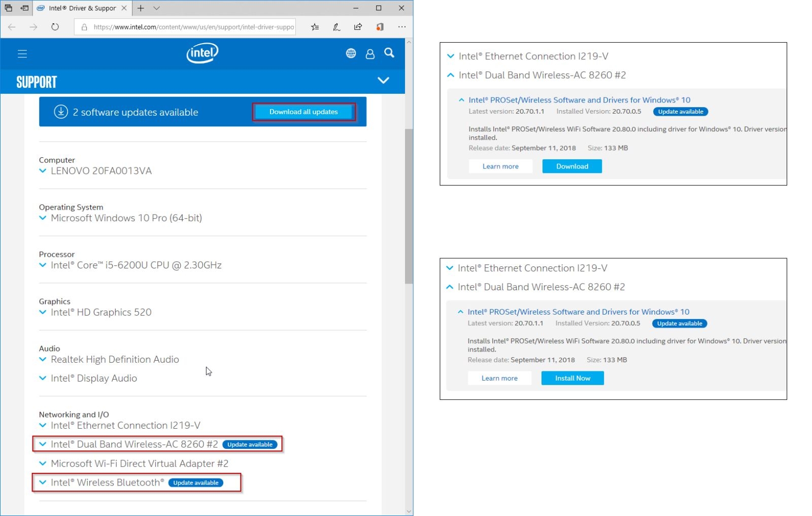812x516 pixels.
Task: Click the download arrow icon in the updates banner
Action: pyautogui.click(x=60, y=112)
